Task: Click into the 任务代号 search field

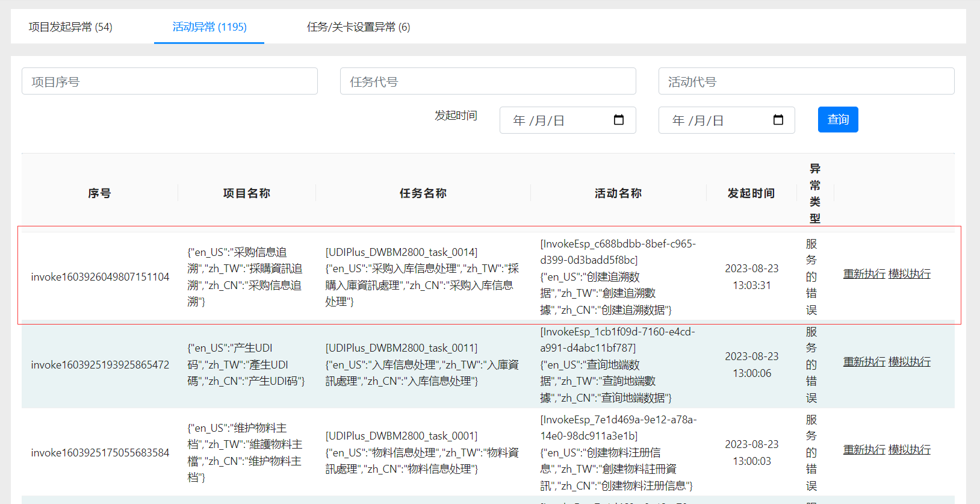Action: point(488,81)
